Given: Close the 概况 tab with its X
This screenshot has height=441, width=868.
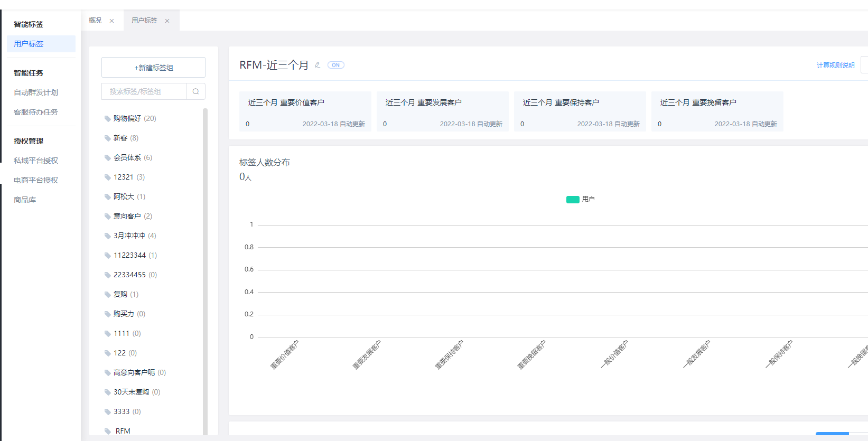Looking at the screenshot, I should click(x=111, y=21).
